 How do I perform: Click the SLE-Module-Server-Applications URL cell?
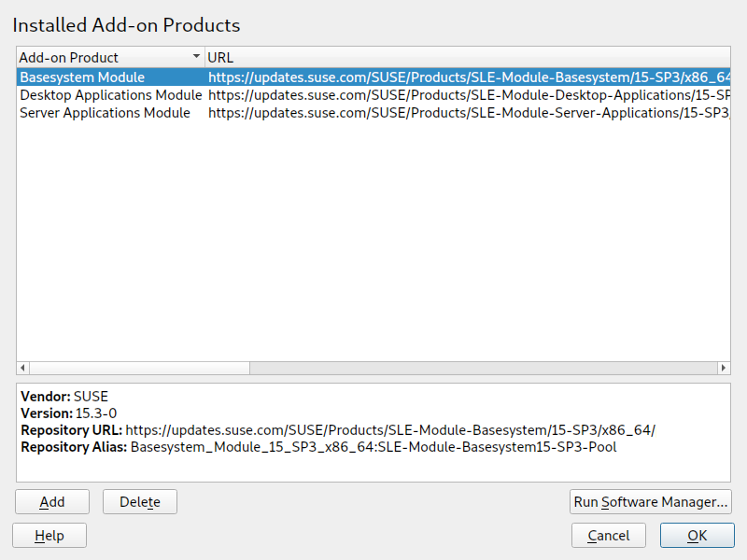(x=467, y=113)
